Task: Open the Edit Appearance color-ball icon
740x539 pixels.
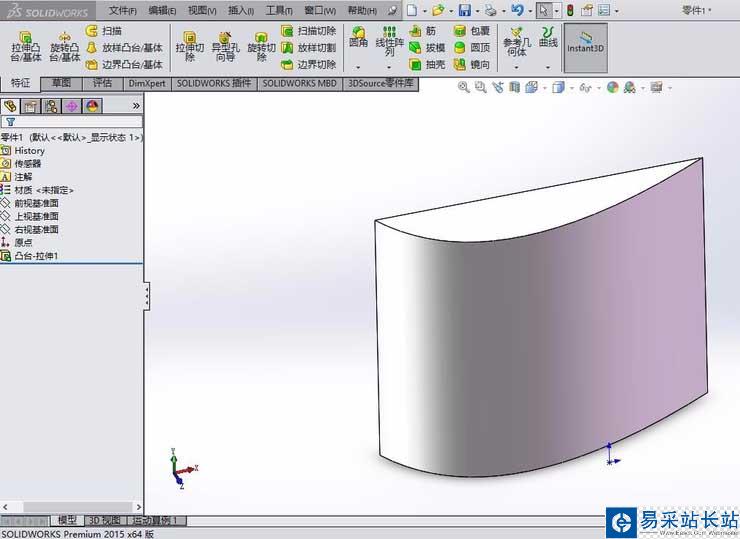Action: 613,87
